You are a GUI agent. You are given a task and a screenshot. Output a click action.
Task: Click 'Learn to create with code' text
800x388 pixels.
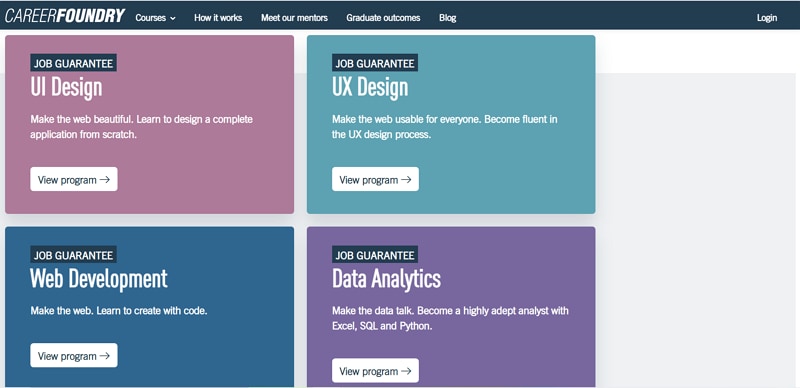(152, 310)
